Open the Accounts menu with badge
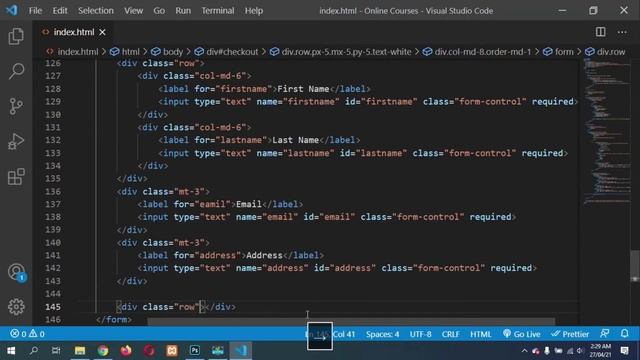The height and width of the screenshot is (360, 640). [17, 273]
